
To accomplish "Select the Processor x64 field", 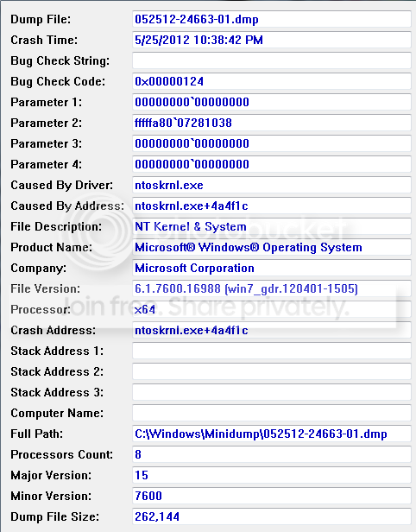I will (x=272, y=309).
